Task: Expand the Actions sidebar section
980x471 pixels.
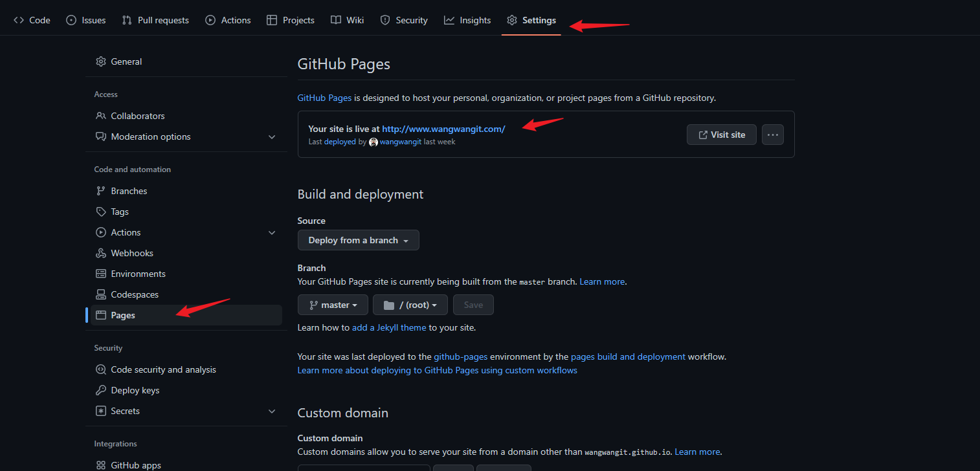Action: pos(272,233)
